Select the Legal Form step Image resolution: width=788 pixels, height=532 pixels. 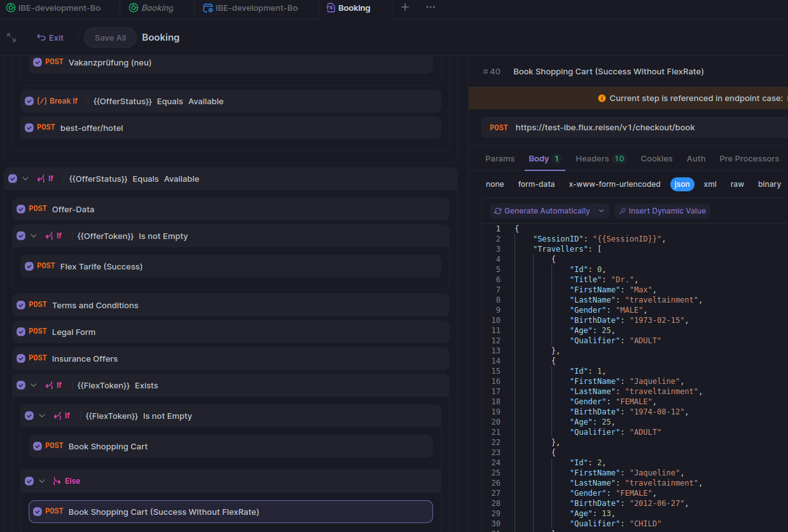coord(231,332)
